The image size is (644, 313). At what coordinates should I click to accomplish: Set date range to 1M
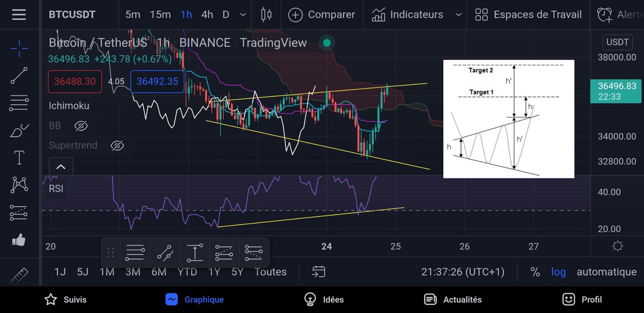click(x=107, y=272)
